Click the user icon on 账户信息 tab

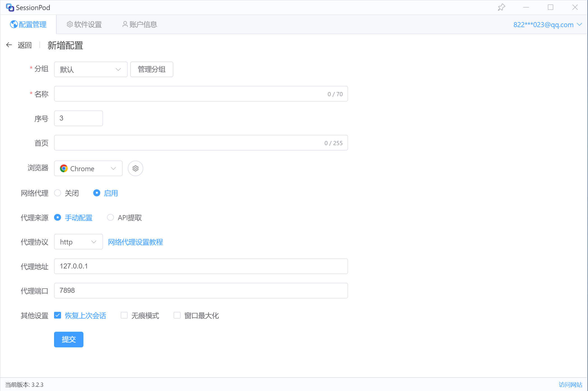tap(125, 24)
